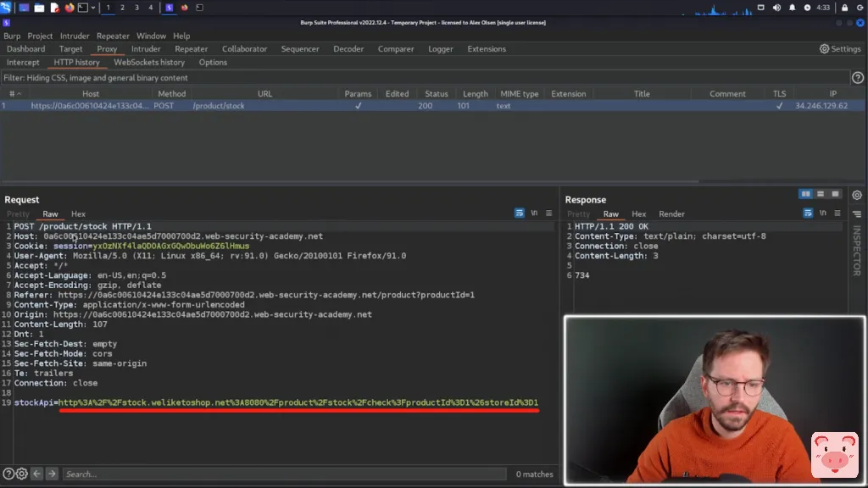Switch to WebSockets history sub-tab

click(x=149, y=63)
